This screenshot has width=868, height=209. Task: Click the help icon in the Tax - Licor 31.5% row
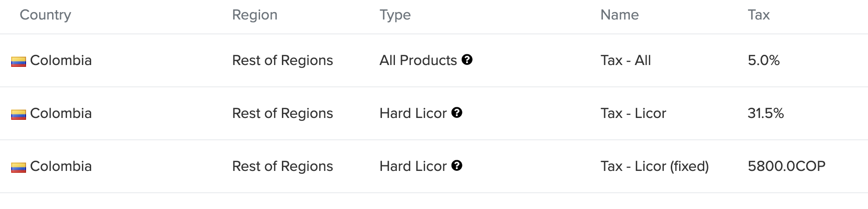[457, 113]
